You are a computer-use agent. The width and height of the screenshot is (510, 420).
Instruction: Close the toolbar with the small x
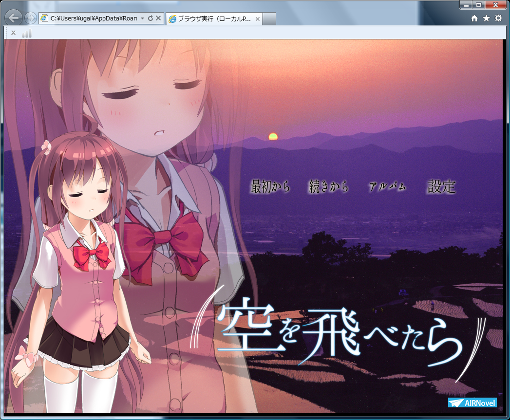13,32
